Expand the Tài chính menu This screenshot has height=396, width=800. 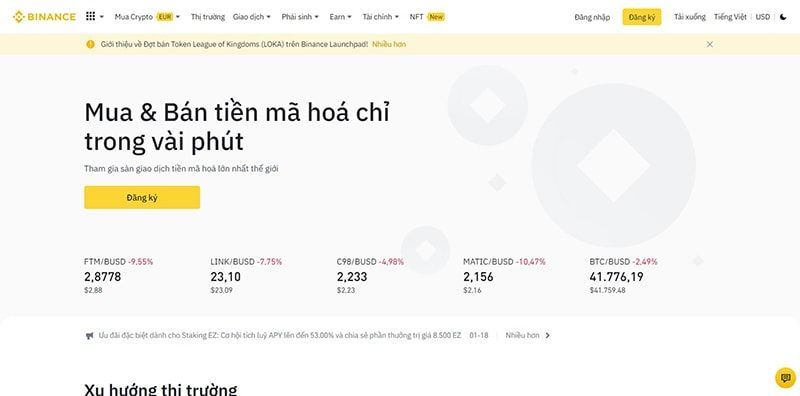point(381,17)
